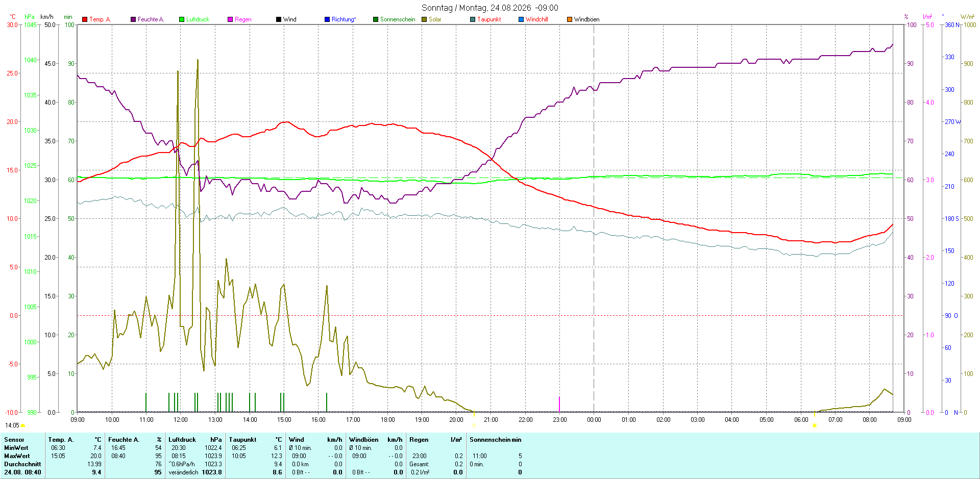Click the 'W/m²' axis unit at top right
This screenshot has height=479, width=980.
pos(967,17)
